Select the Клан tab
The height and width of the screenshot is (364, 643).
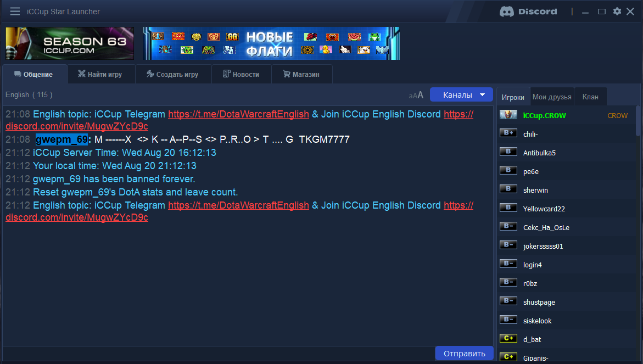pos(590,97)
